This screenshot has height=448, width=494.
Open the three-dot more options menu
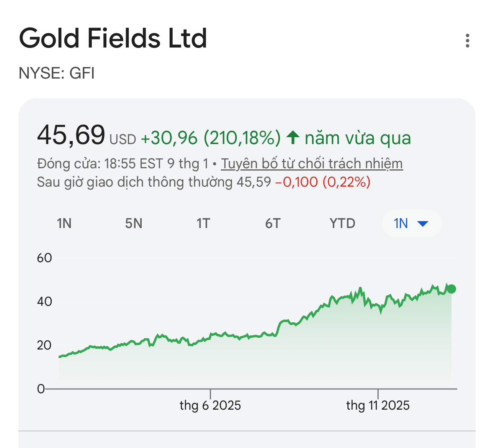pyautogui.click(x=467, y=41)
